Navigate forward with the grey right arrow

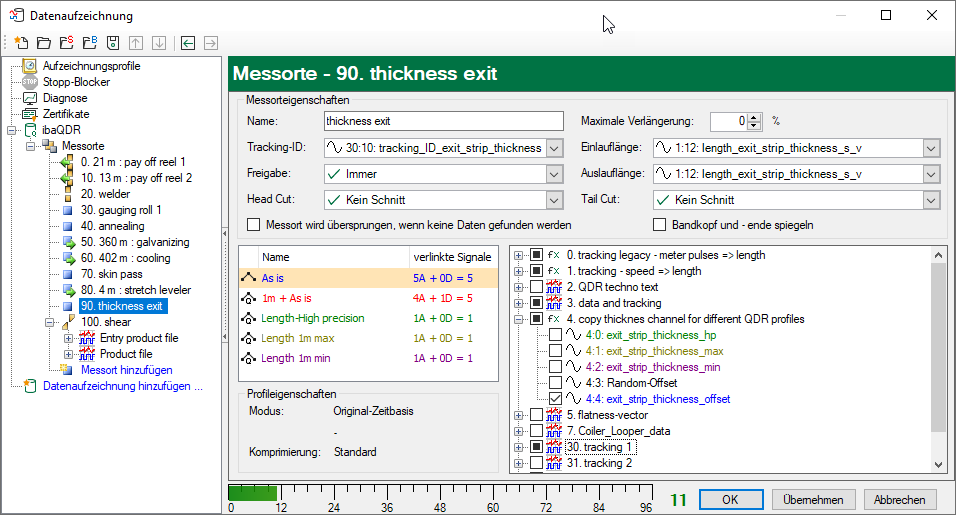point(211,43)
